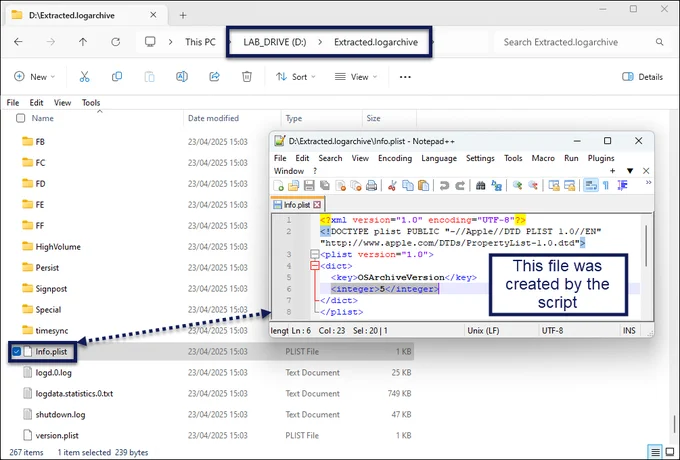Screen dimensions: 680x460
Task: Switch to large icons view in Explorer status bar
Action: coord(670,452)
